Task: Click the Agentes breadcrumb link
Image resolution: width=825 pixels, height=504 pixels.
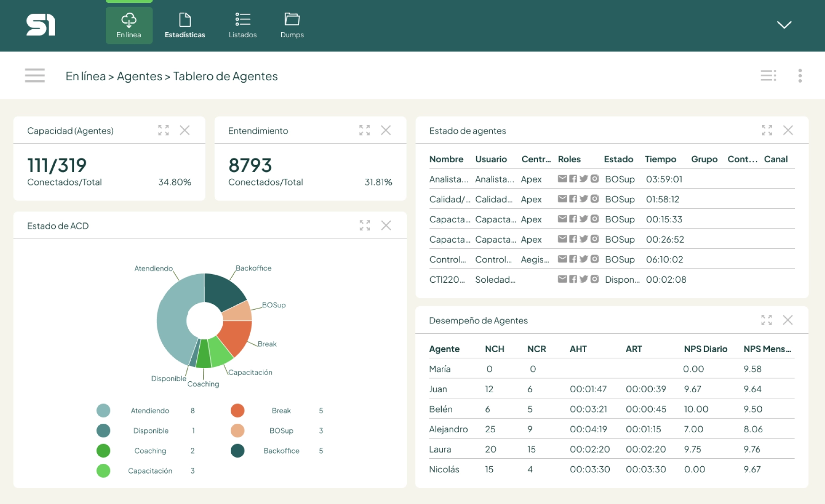Action: tap(139, 76)
